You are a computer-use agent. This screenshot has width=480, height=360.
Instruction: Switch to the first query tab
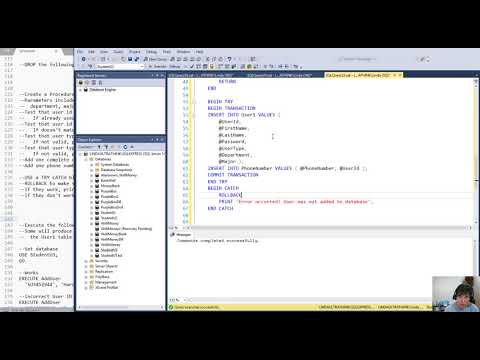(x=201, y=75)
